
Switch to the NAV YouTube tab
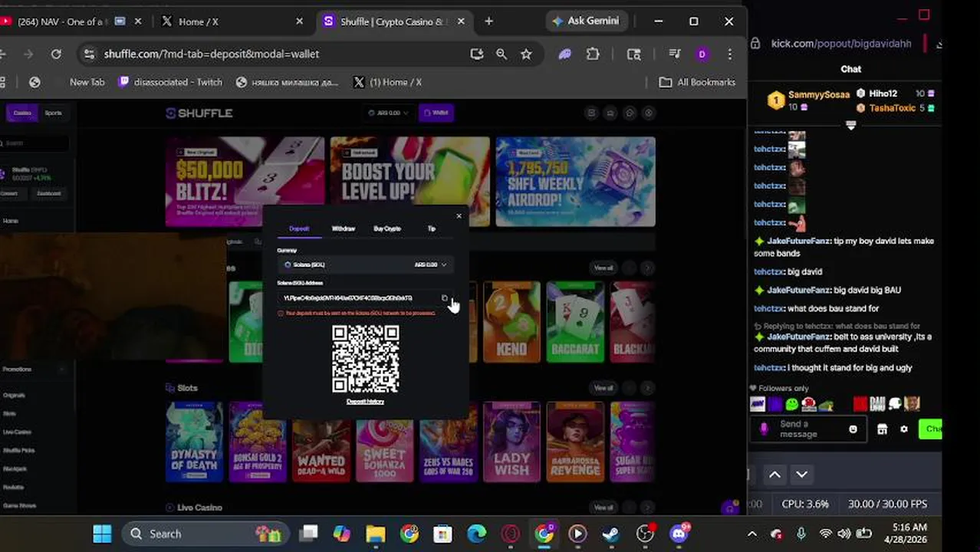coord(72,21)
